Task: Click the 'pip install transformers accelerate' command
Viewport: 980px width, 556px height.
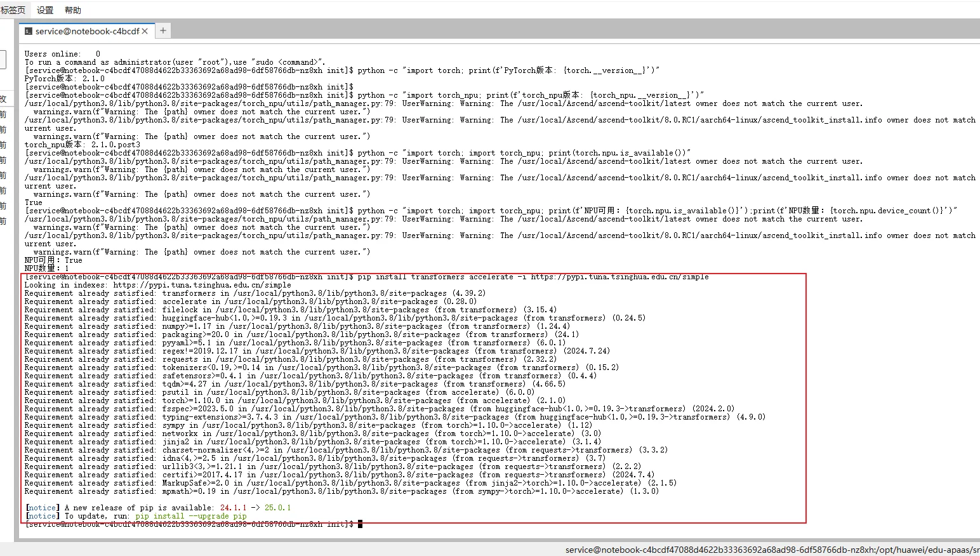Action: pos(533,277)
